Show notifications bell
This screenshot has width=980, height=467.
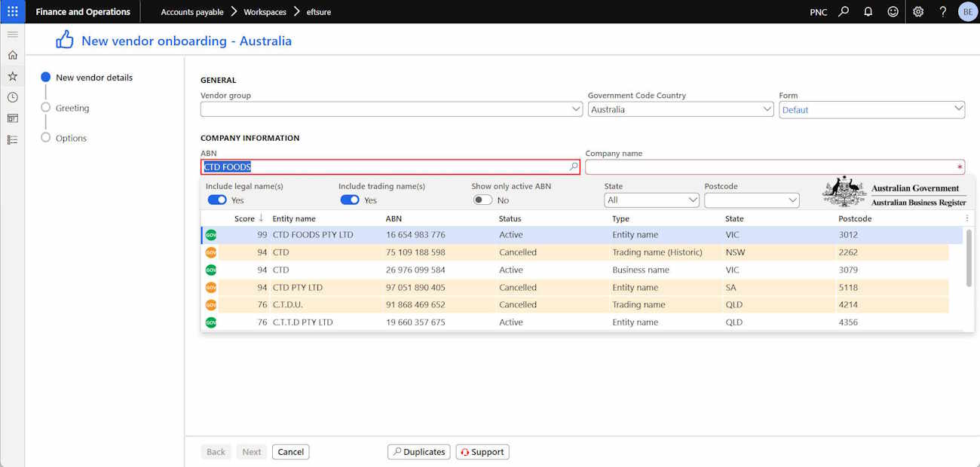(x=868, y=12)
